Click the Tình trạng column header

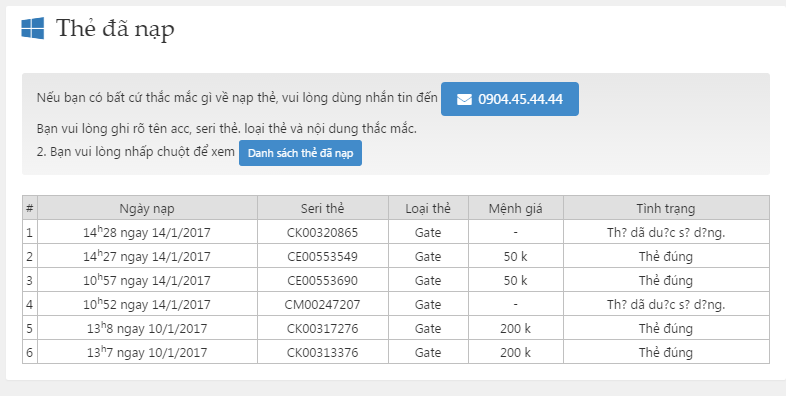666,208
